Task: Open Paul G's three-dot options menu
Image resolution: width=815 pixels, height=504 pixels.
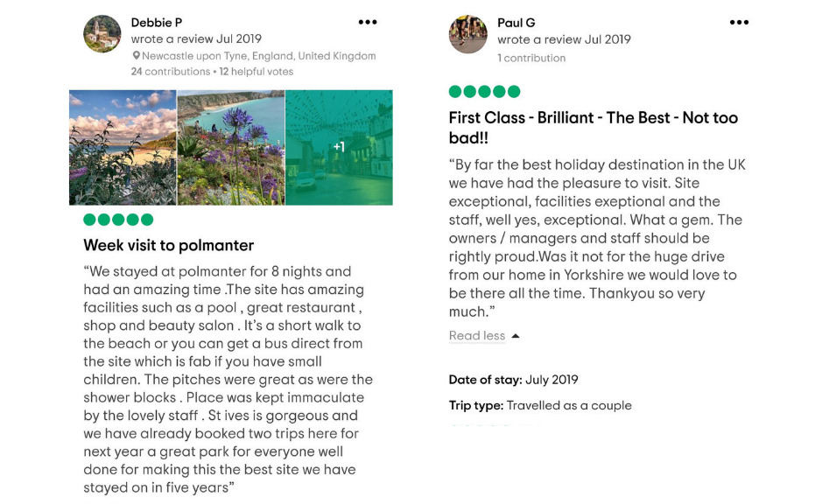Action: (739, 23)
